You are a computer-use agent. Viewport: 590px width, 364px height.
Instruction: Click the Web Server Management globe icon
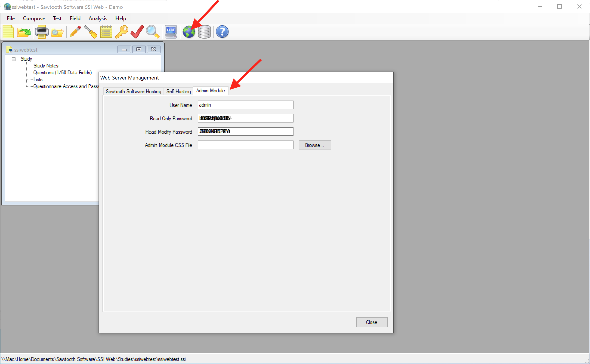190,32
